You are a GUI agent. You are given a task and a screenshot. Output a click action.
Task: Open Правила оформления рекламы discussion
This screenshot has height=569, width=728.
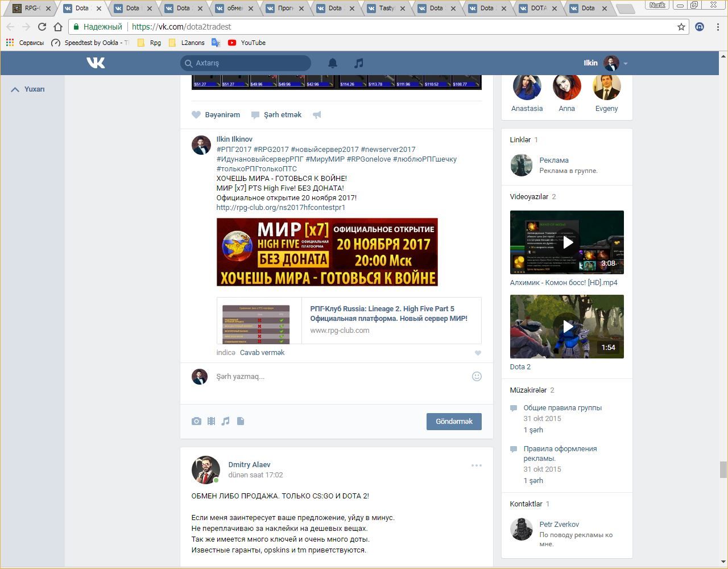(560, 453)
